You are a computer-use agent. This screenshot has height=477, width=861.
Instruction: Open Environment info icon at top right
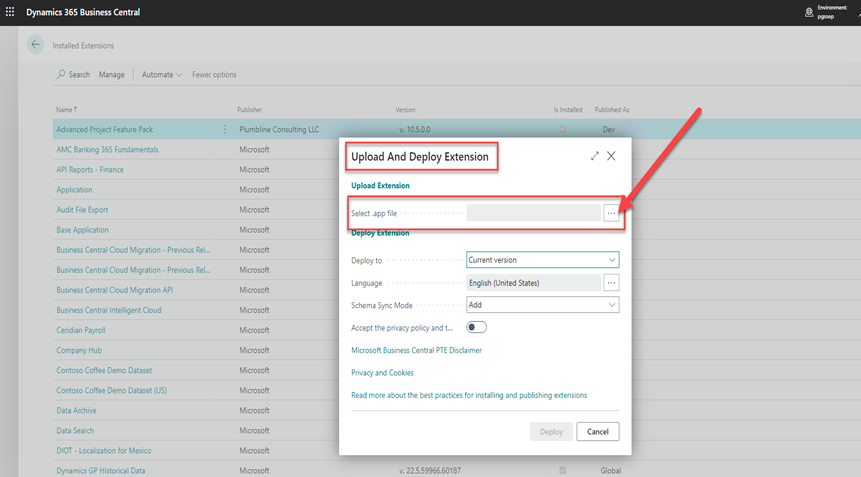pos(809,12)
